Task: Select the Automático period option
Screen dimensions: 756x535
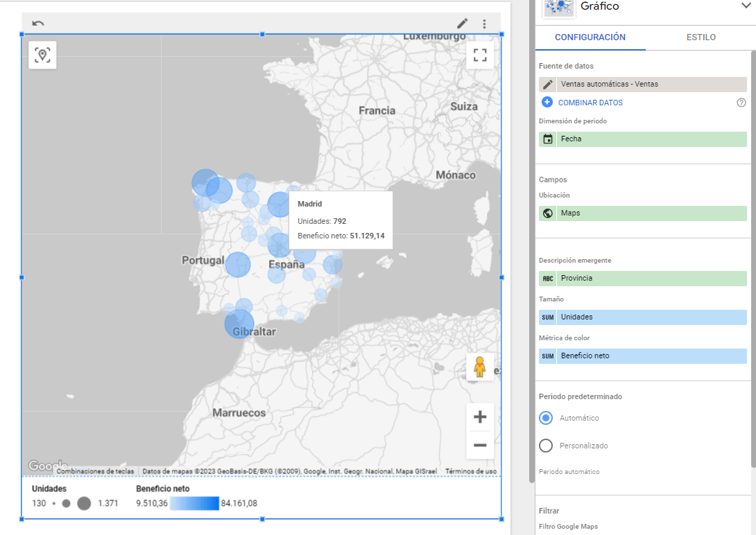Action: [x=546, y=418]
